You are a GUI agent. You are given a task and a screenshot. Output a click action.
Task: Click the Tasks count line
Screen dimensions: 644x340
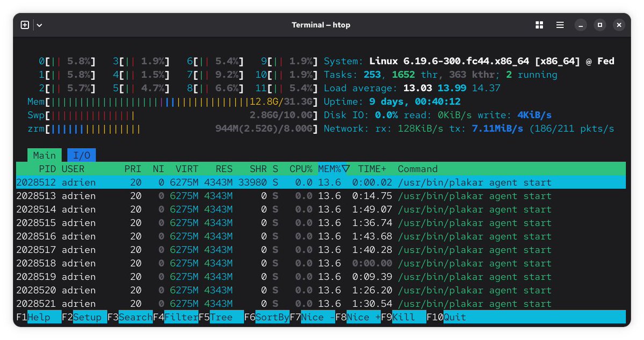tap(440, 74)
